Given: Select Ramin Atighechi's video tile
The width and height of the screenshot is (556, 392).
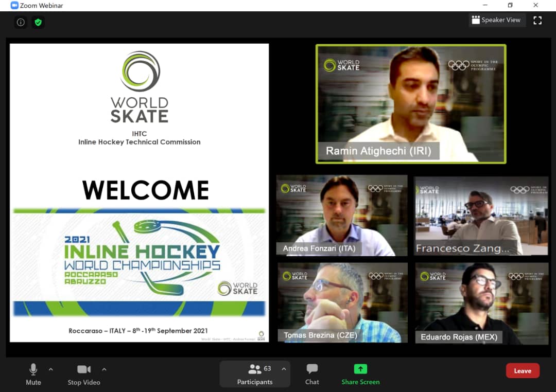Looking at the screenshot, I should point(410,103).
